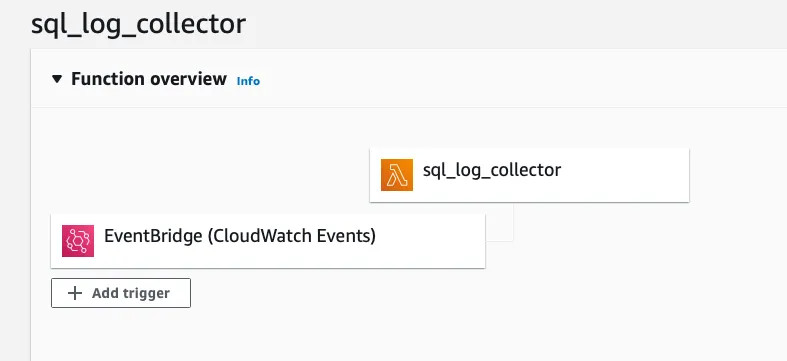Click the header bar right of Info link
The height and width of the screenshot is (361, 787).
[x=502, y=79]
